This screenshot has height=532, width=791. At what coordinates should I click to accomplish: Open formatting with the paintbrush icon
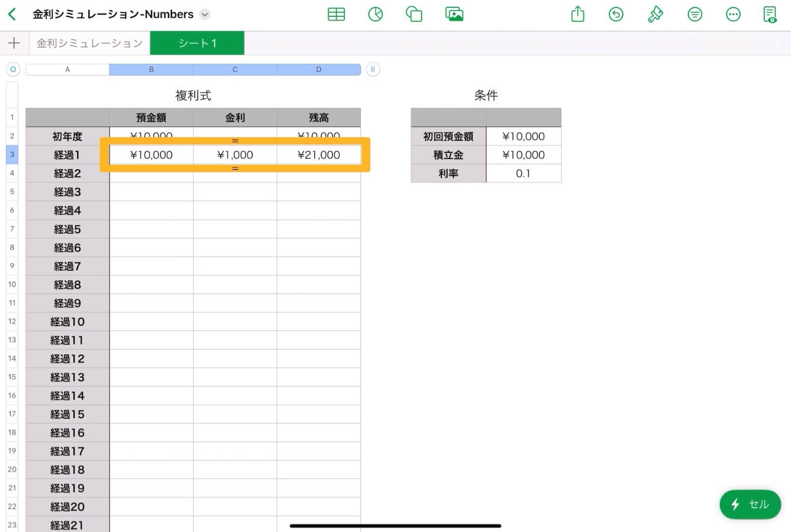(655, 14)
